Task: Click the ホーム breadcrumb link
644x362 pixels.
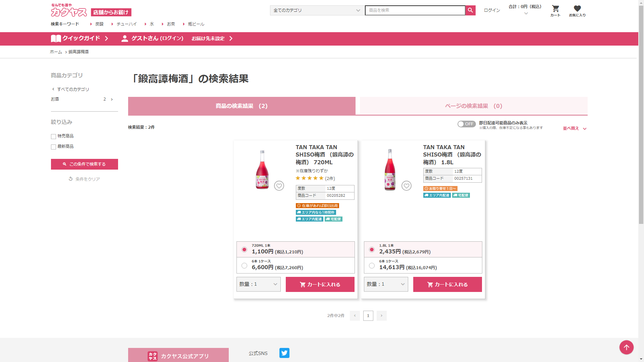Action: pos(56,52)
